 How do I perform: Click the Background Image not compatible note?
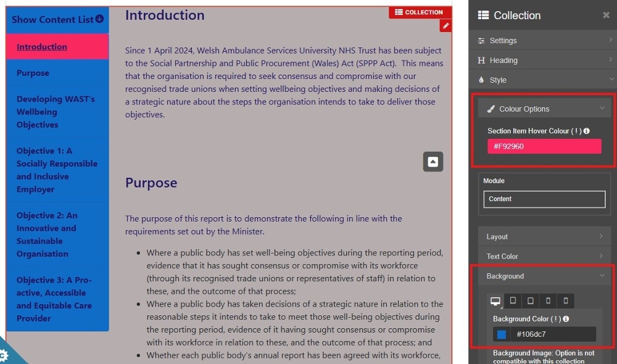(x=544, y=357)
